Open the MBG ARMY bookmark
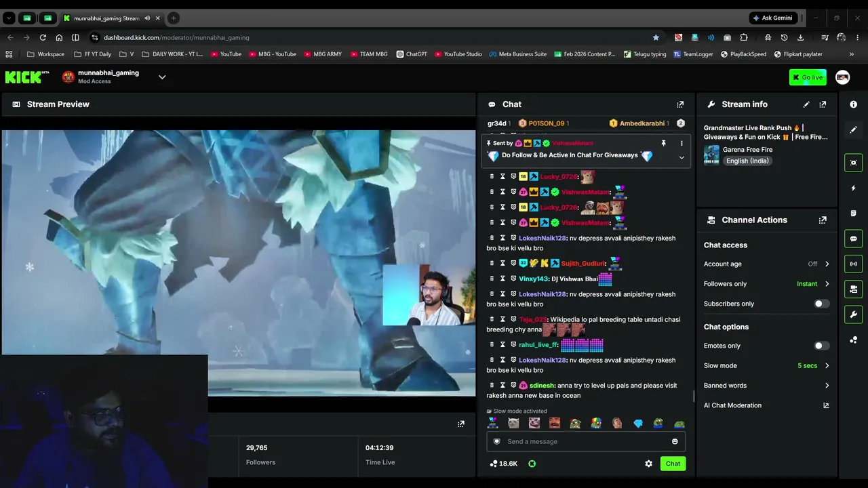Viewport: 868px width, 488px height. [x=323, y=54]
